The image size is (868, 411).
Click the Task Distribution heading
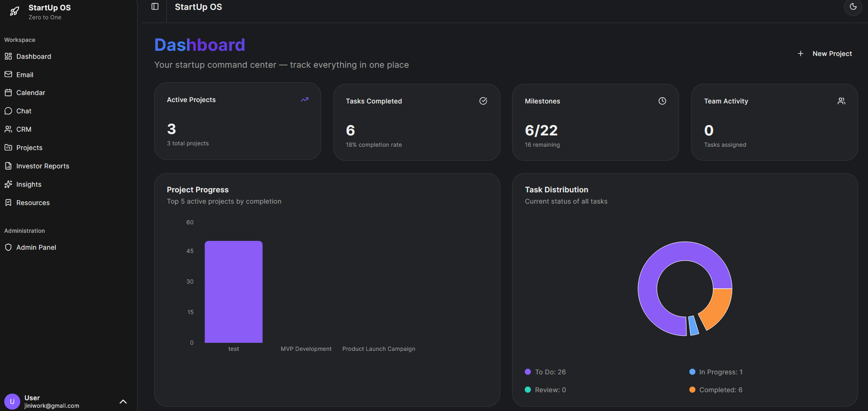(x=556, y=190)
